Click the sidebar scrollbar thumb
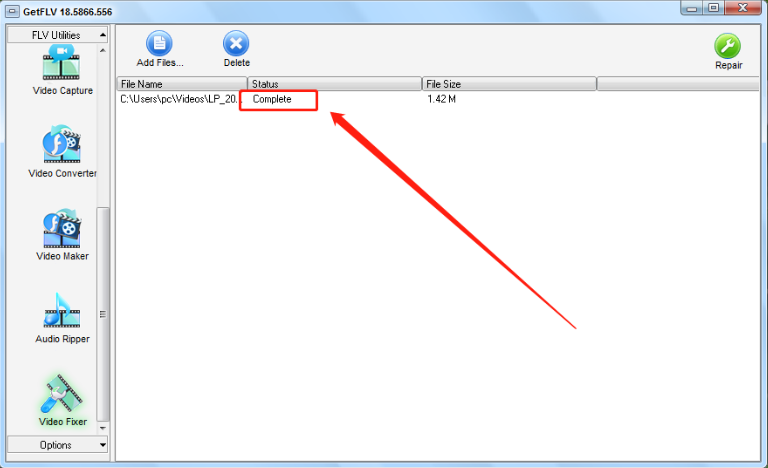Image resolution: width=768 pixels, height=468 pixels. (102, 314)
